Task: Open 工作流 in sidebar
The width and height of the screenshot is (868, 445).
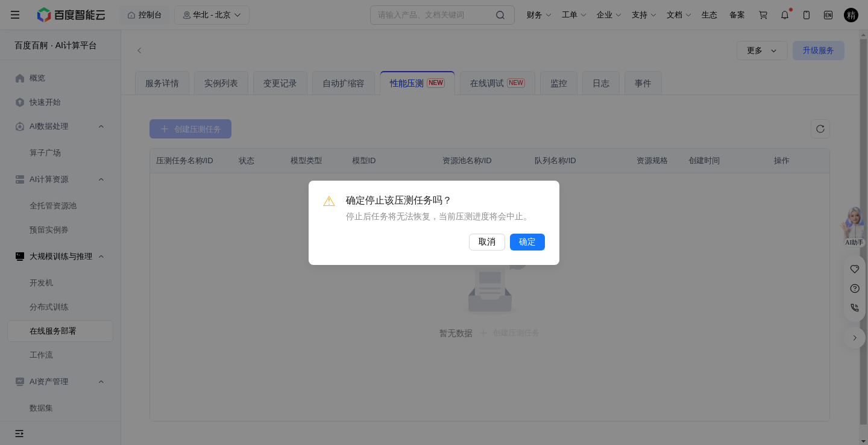Action: point(41,355)
